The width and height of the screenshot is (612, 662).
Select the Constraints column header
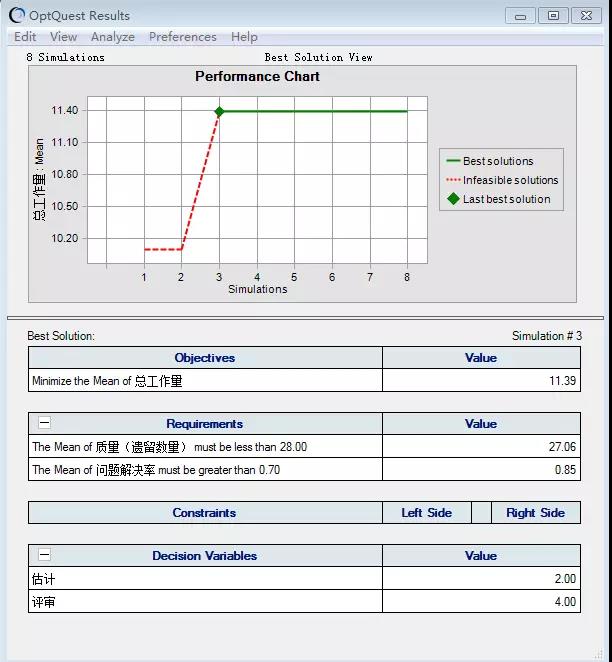tap(205, 513)
